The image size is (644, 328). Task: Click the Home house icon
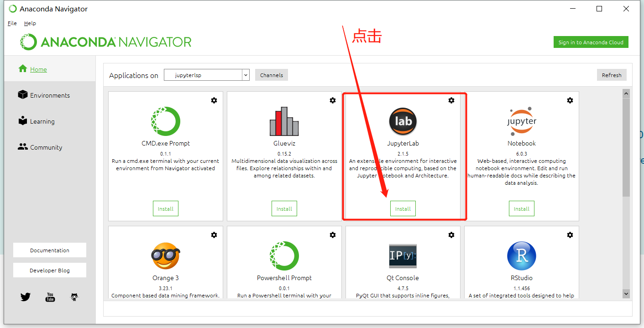point(23,68)
